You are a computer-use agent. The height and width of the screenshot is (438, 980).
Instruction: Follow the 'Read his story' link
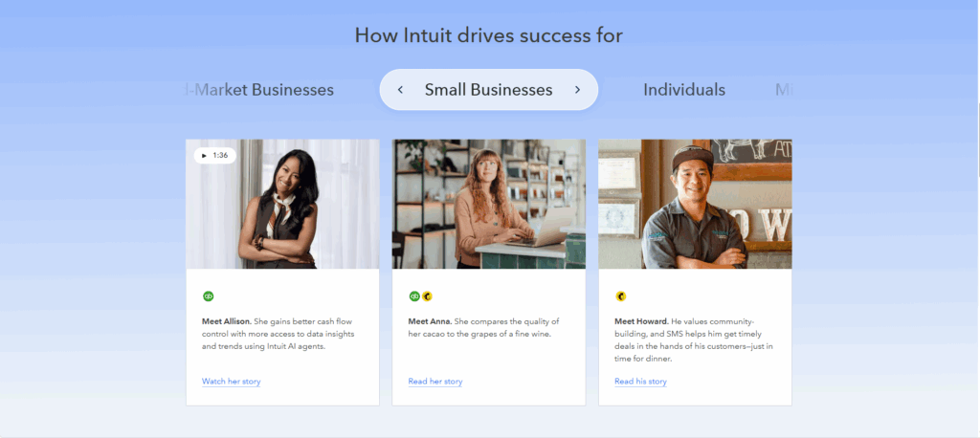coord(640,382)
